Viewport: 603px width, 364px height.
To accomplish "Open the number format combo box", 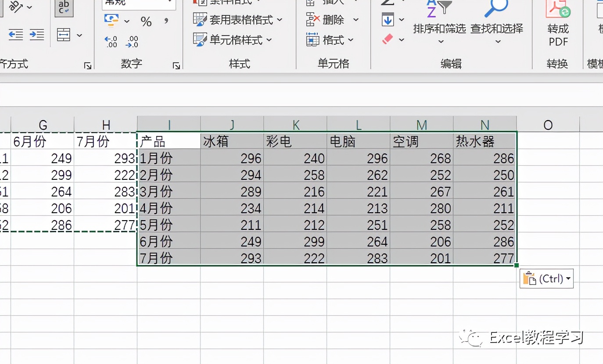I will pos(139,4).
